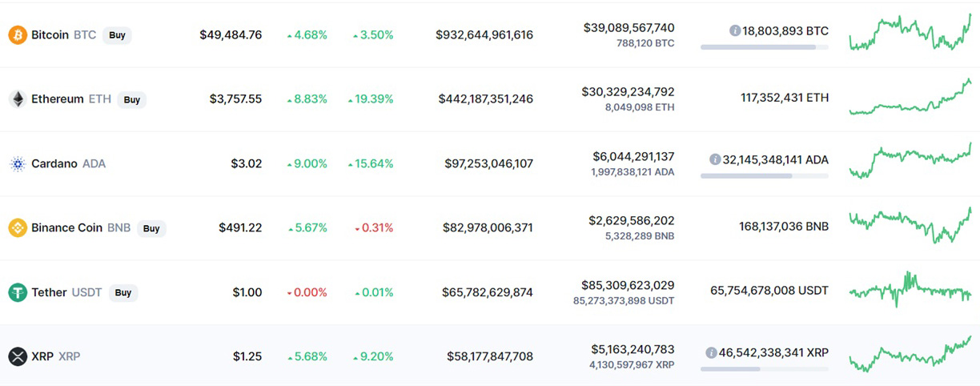This screenshot has height=386, width=980.
Task: Click info icon beside Cardano circulating supply
Action: click(x=715, y=159)
